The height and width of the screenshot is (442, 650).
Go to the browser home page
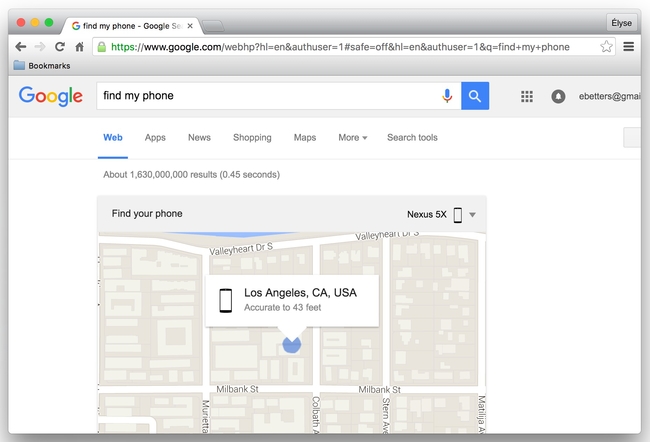click(79, 47)
